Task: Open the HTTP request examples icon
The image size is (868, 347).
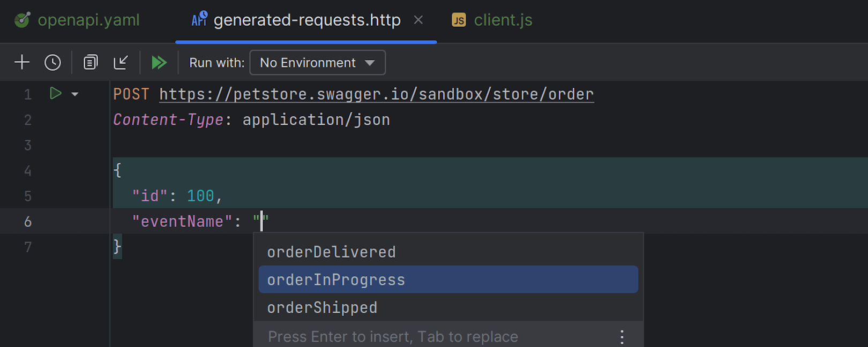Action: tap(90, 62)
